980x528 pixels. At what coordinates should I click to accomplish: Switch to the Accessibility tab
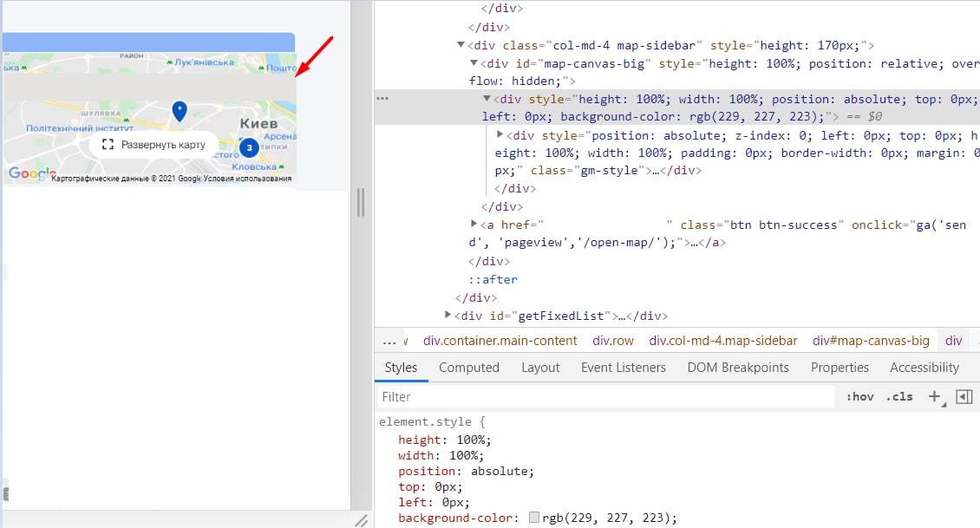pos(924,368)
